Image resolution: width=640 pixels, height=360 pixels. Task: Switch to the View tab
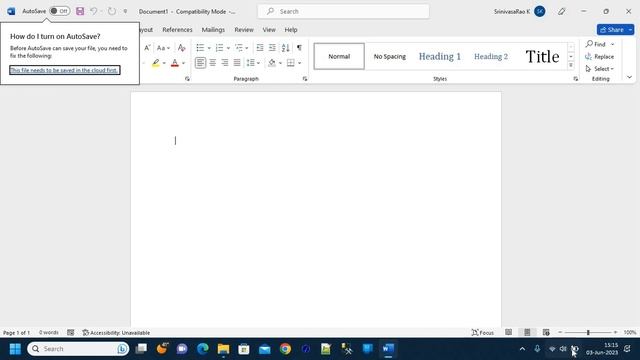point(269,30)
